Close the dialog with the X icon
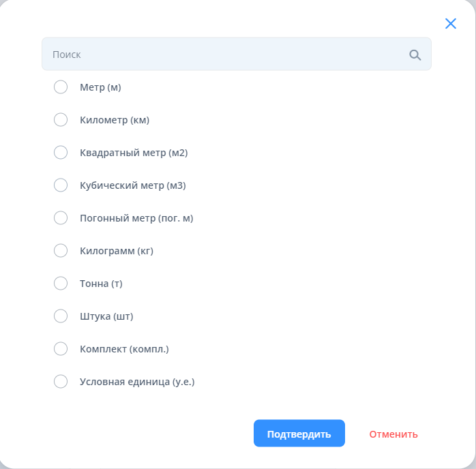The height and width of the screenshot is (469, 476). (451, 24)
